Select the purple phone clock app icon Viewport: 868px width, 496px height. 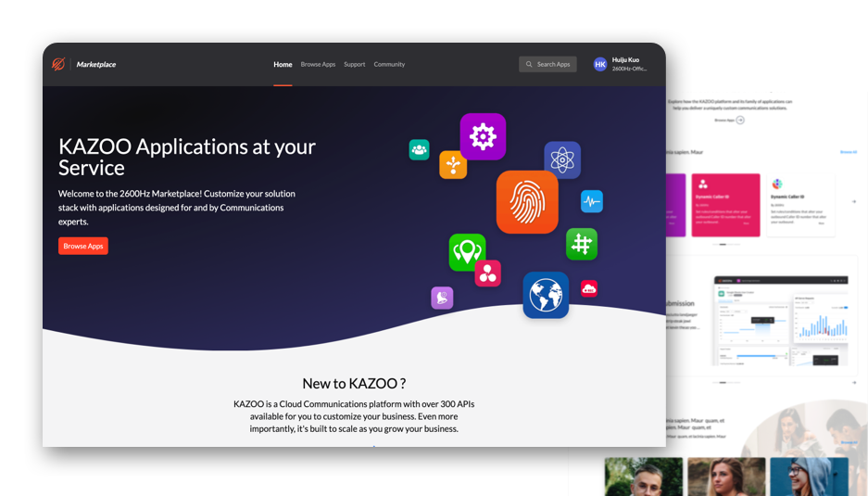pos(442,298)
